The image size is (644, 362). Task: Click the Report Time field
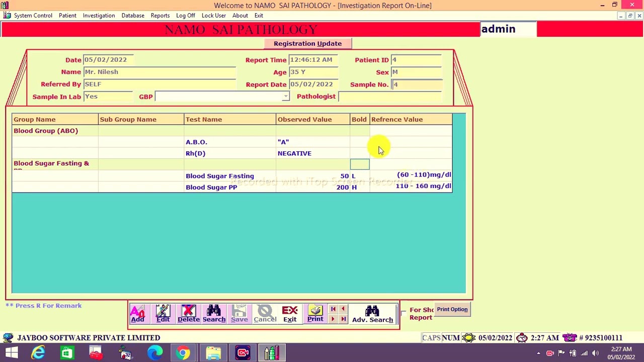[313, 60]
